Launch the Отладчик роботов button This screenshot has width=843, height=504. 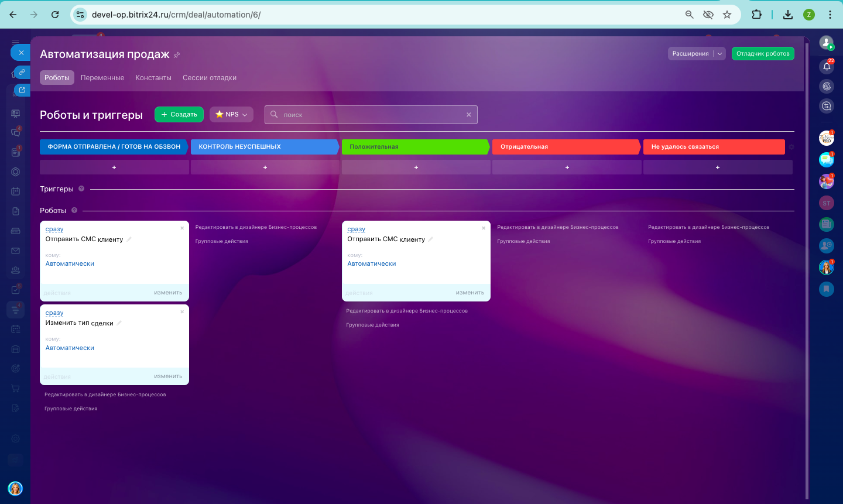763,54
